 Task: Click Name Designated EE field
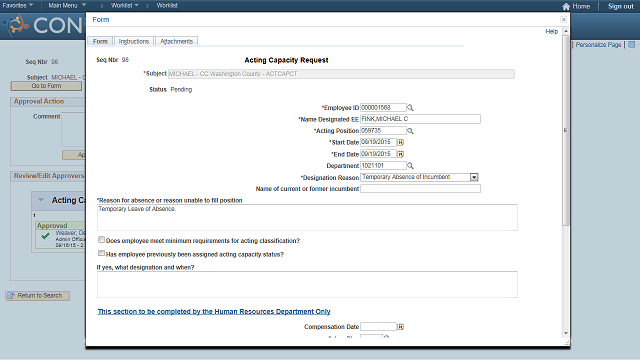click(420, 119)
